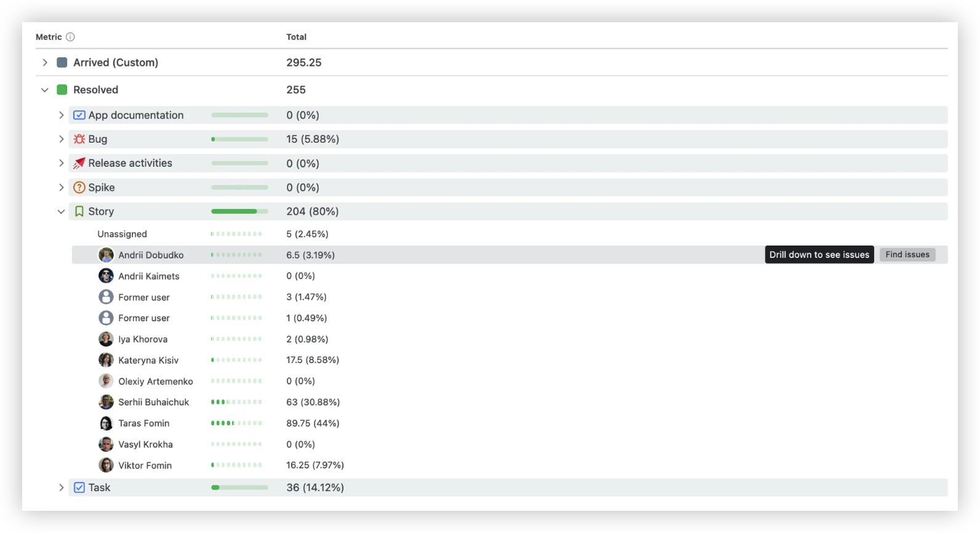Click Serhii Buhaichuk's avatar

point(106,402)
